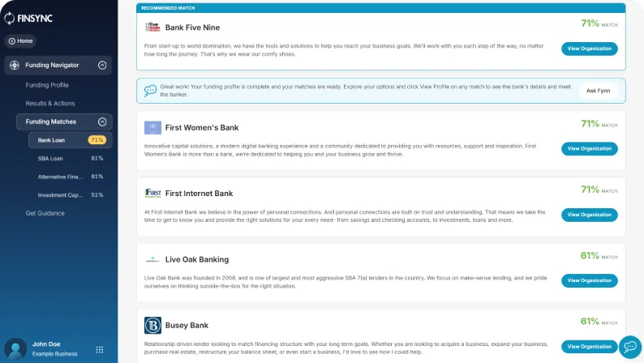Image resolution: width=644 pixels, height=363 pixels.
Task: Click the First Internet Bank logo
Action: coord(152,193)
